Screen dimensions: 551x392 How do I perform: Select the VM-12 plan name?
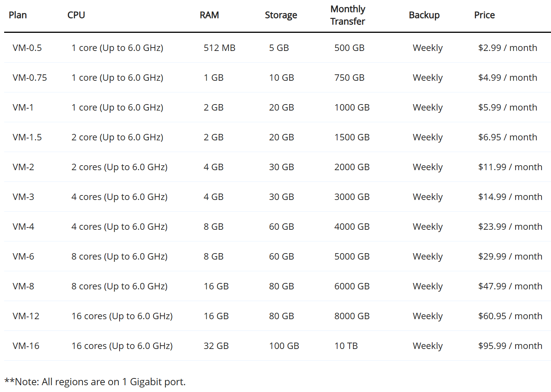[26, 316]
